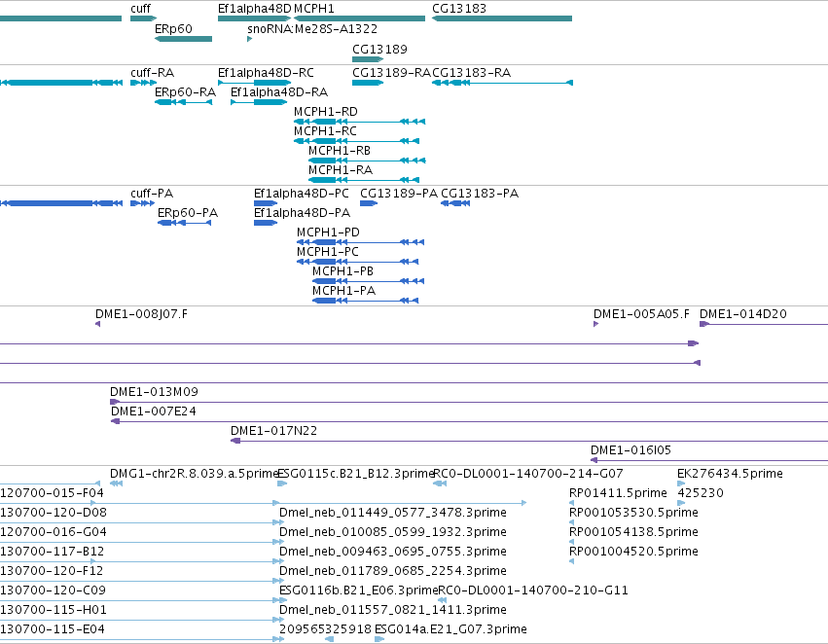Click EST RC0-DL0001-140700-210-G11
The image size is (828, 644).
point(533,590)
